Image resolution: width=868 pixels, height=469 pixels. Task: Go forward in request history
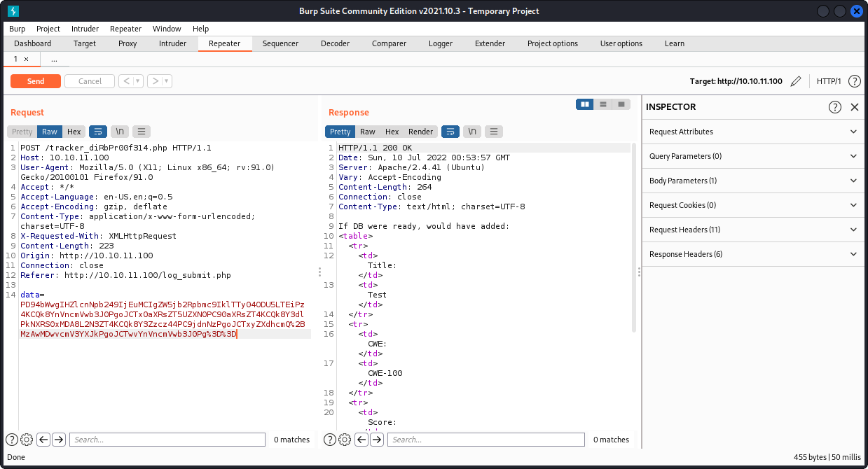click(x=155, y=81)
